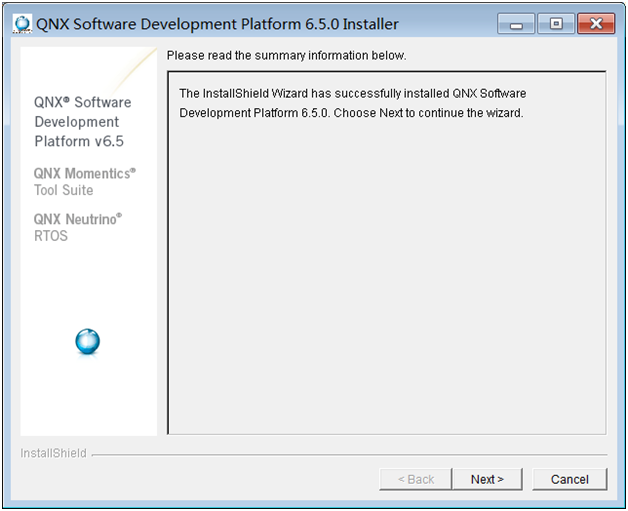Click the Next button to continue

(x=487, y=479)
